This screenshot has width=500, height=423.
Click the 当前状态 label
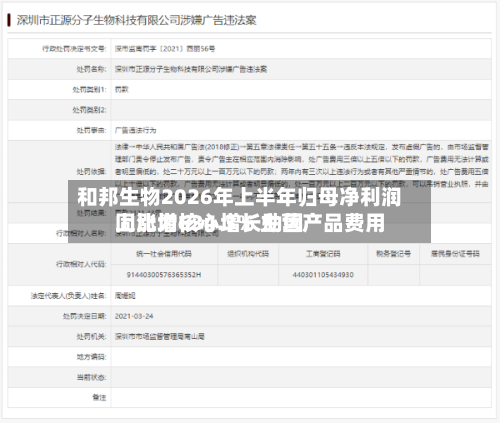(91, 377)
